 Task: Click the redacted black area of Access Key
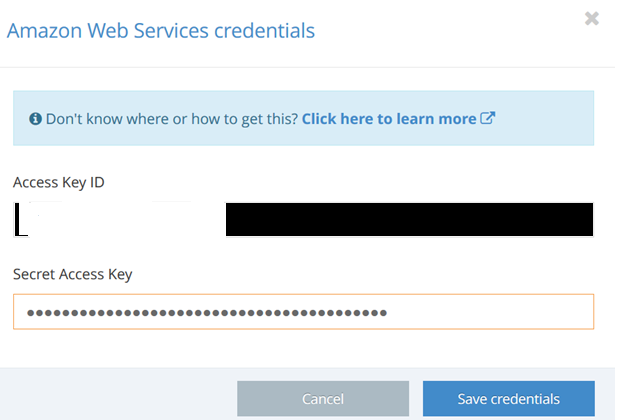(x=410, y=219)
